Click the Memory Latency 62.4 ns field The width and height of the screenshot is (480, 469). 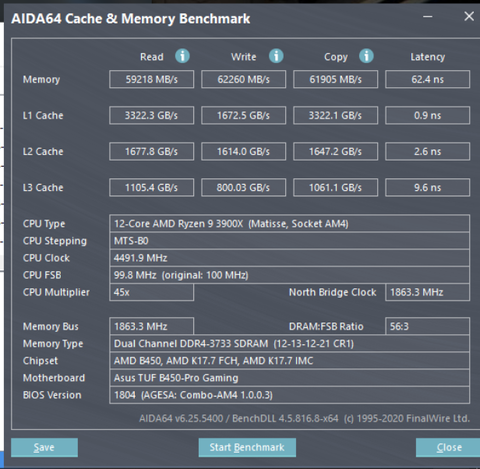(428, 79)
